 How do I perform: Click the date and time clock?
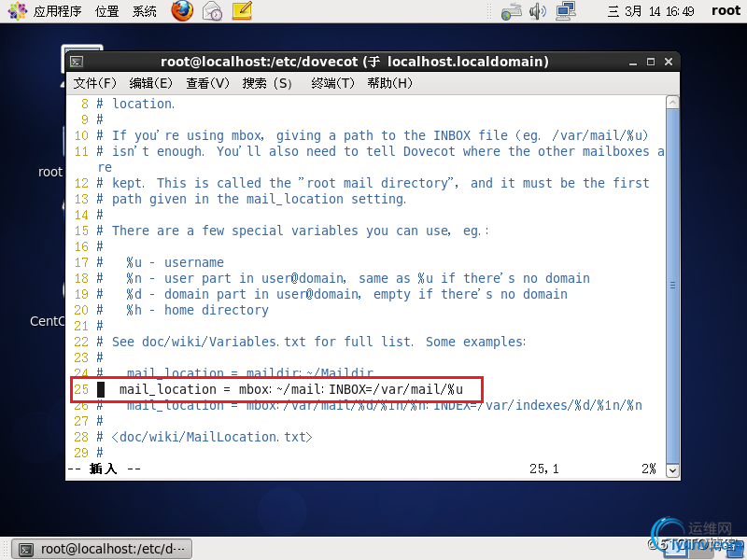point(651,11)
